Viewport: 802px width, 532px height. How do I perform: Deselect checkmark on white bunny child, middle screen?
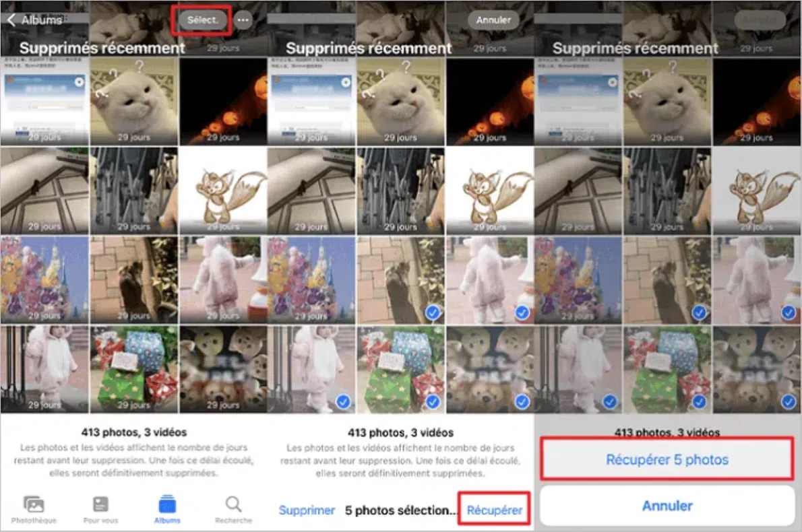[x=343, y=401]
